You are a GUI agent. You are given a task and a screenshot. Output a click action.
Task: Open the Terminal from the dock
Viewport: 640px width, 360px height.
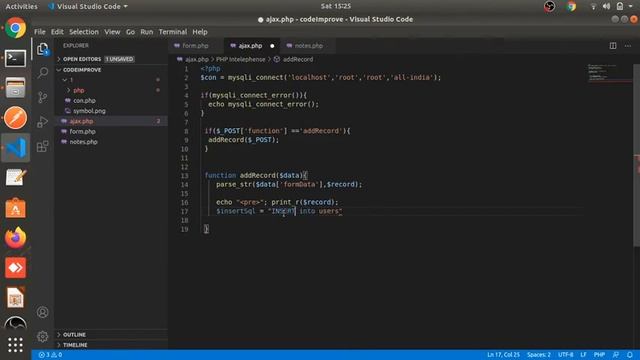[x=16, y=58]
